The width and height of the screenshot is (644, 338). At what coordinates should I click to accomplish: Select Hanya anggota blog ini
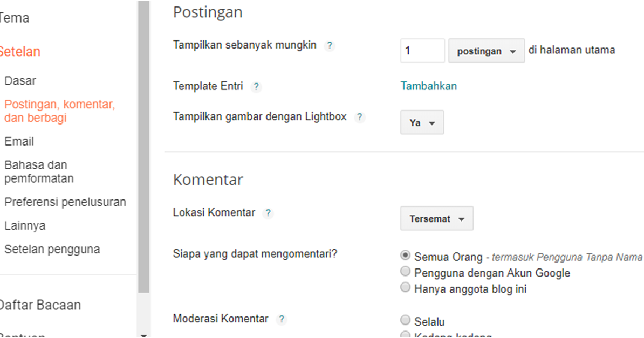pyautogui.click(x=406, y=288)
